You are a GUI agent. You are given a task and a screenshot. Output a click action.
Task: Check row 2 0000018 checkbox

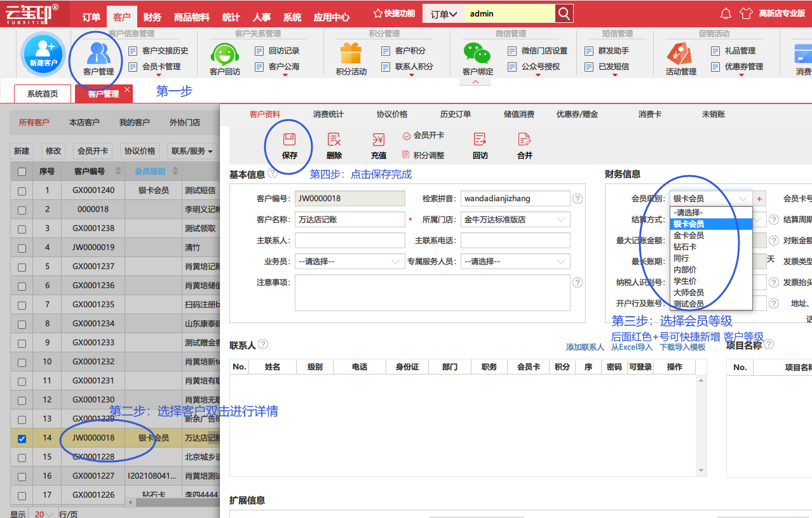pos(22,209)
